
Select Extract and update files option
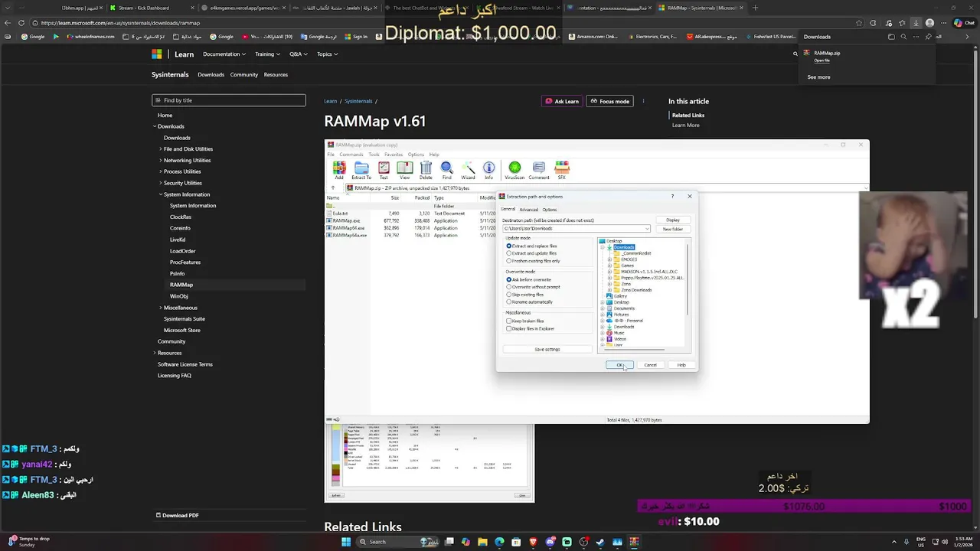533,253
